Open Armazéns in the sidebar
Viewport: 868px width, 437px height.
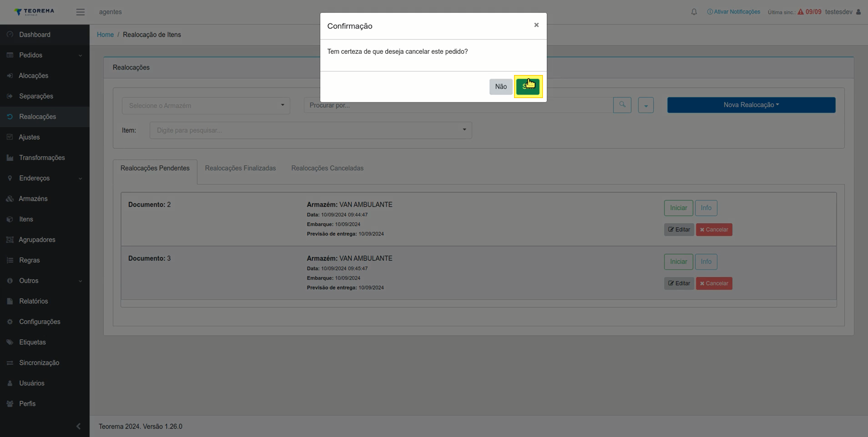click(45, 199)
